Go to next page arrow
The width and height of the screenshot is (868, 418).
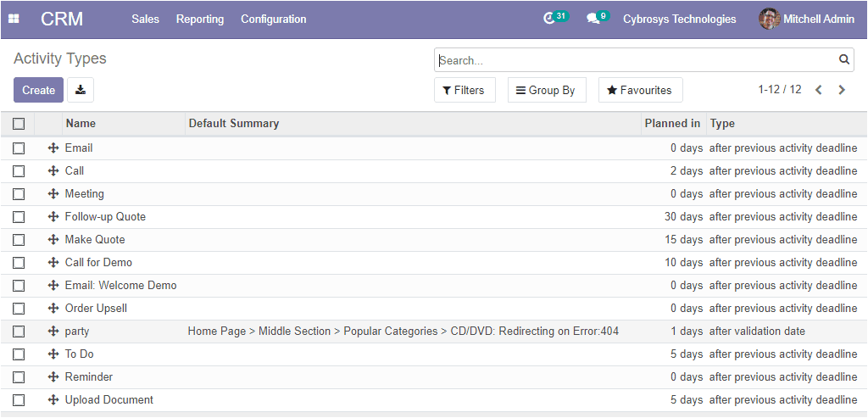click(842, 90)
